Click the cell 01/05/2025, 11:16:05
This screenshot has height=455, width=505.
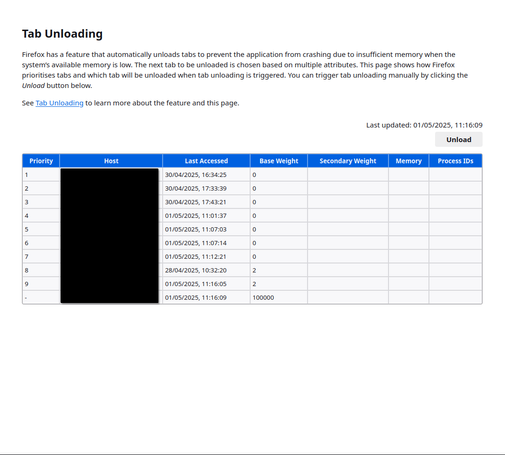(x=206, y=284)
